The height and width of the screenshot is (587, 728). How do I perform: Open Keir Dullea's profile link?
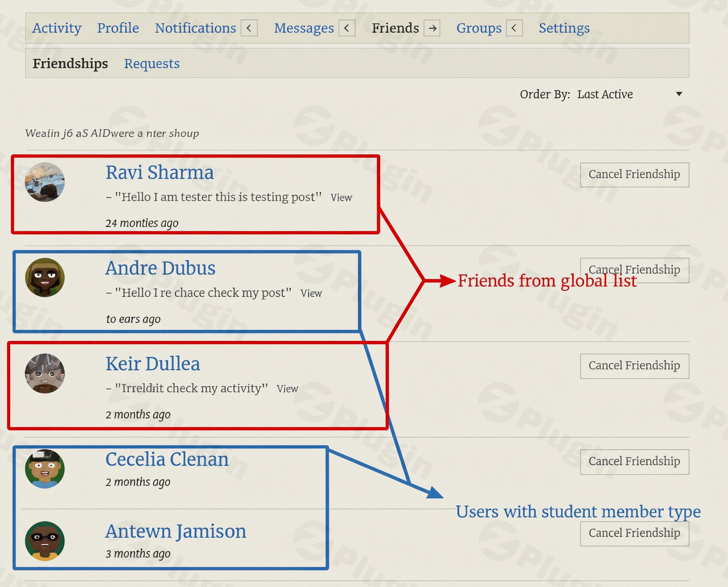pyautogui.click(x=153, y=364)
